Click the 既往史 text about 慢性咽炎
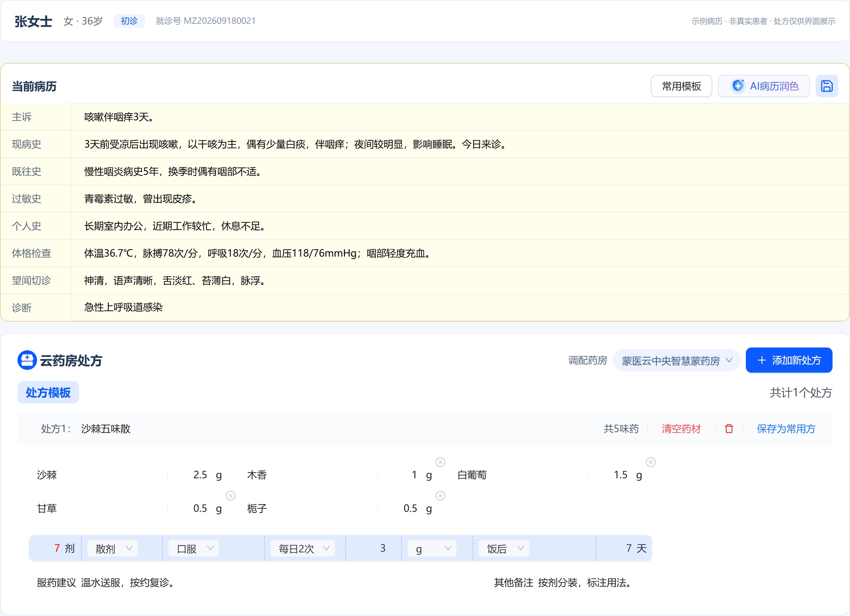The height and width of the screenshot is (616, 850). point(173,171)
